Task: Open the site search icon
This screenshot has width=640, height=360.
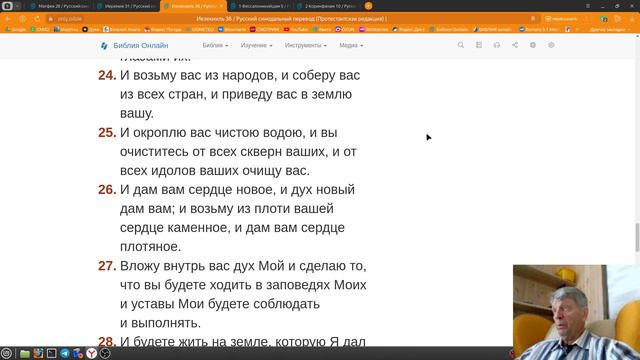Action: click(460, 45)
